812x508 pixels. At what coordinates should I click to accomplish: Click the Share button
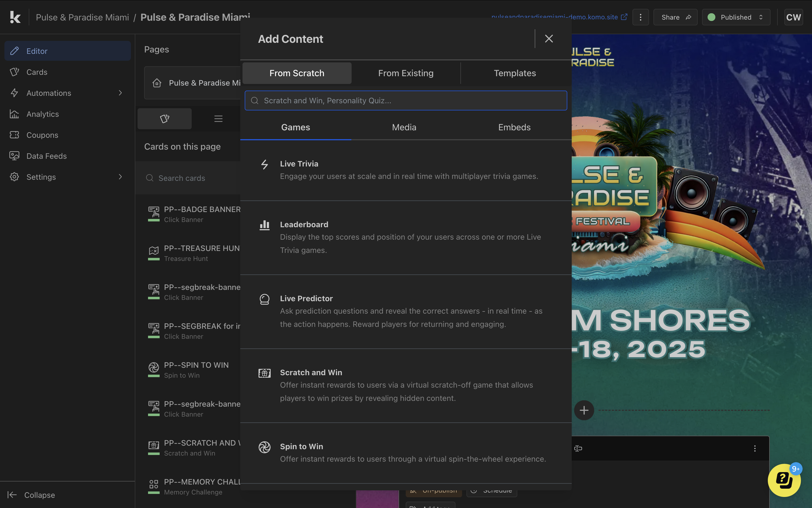pyautogui.click(x=675, y=17)
